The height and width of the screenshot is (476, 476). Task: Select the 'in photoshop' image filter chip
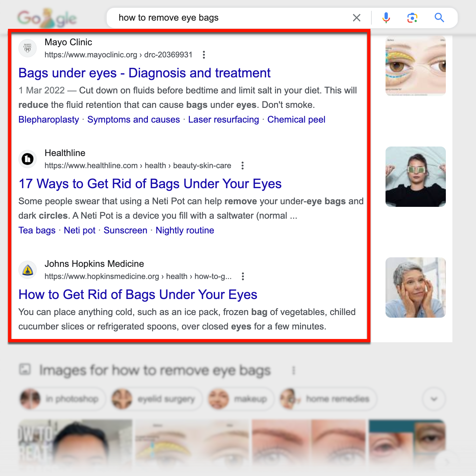pos(62,399)
